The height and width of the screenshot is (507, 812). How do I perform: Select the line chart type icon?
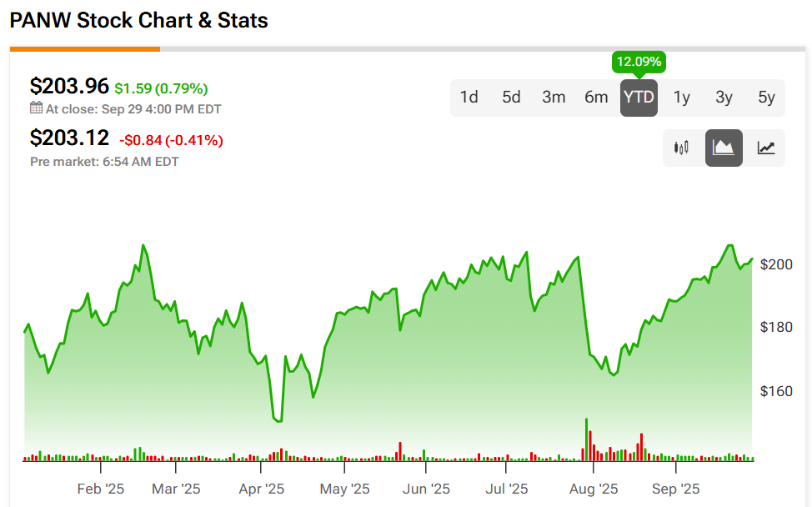point(766,148)
